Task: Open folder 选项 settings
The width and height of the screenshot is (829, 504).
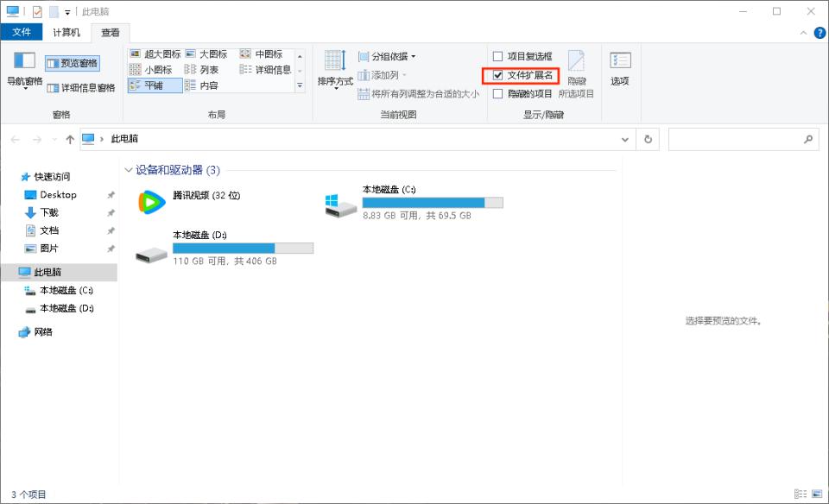Action: [620, 67]
